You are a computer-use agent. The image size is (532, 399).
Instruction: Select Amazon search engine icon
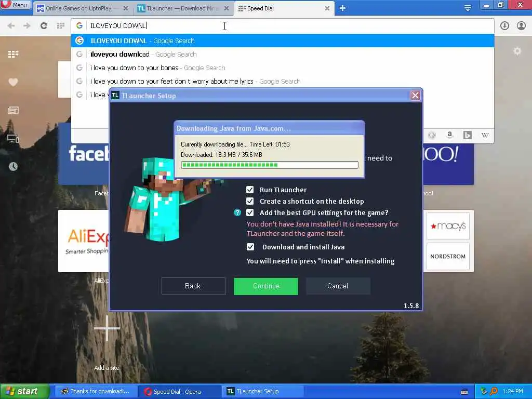(449, 135)
